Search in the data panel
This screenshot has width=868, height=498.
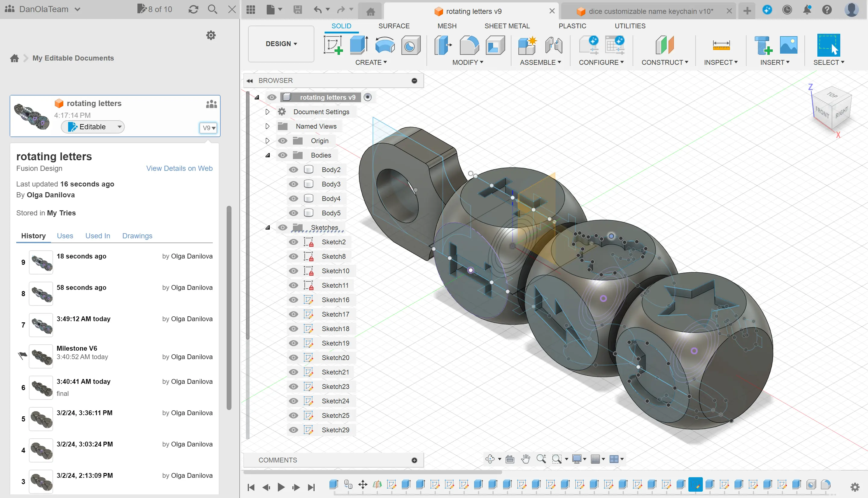pyautogui.click(x=212, y=9)
